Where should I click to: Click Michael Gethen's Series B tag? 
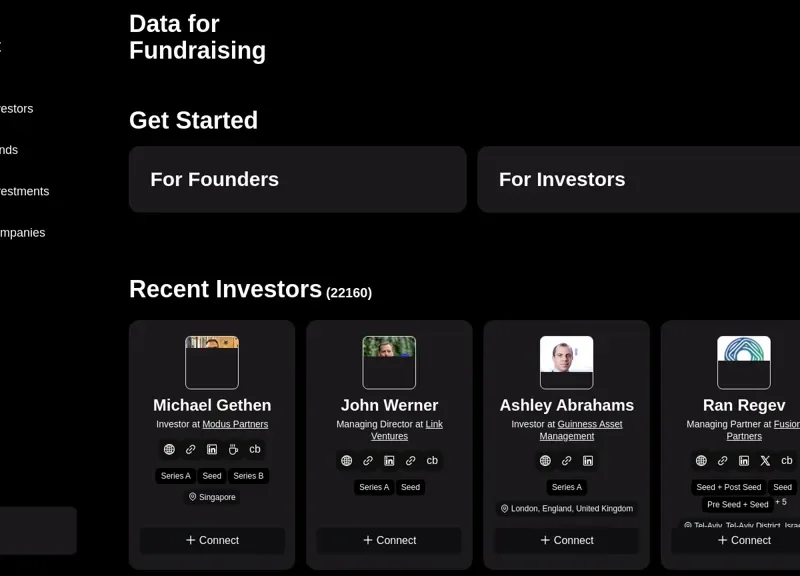(x=248, y=476)
